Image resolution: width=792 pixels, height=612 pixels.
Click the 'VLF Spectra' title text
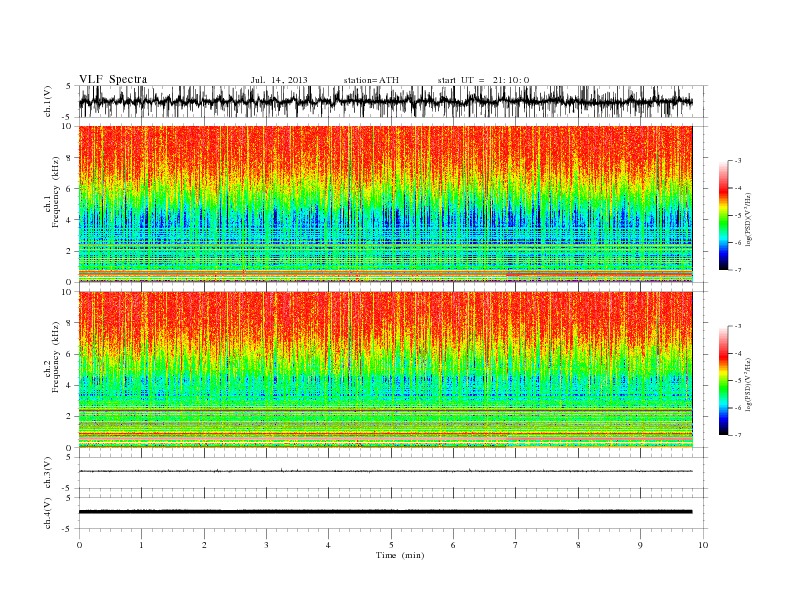pos(113,79)
